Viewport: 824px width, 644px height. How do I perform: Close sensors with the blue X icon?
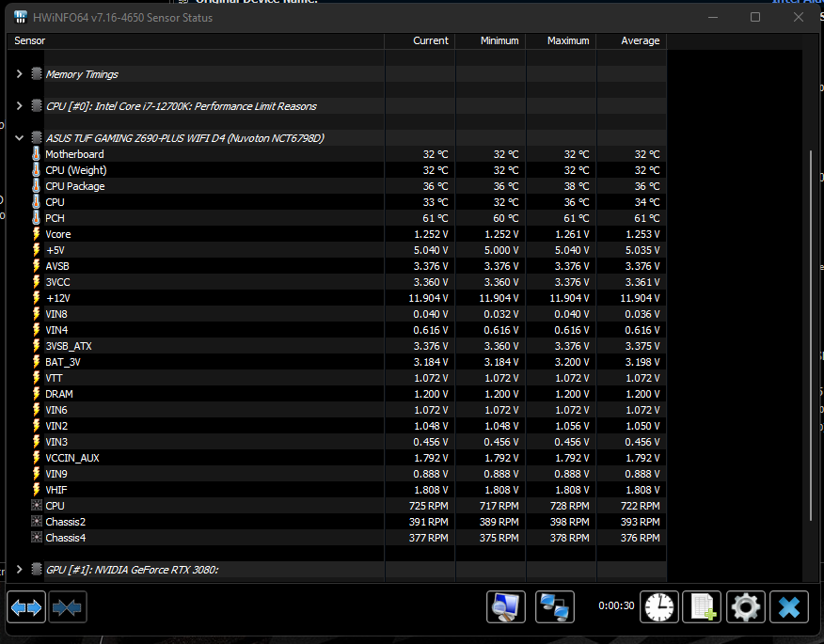[x=789, y=607]
